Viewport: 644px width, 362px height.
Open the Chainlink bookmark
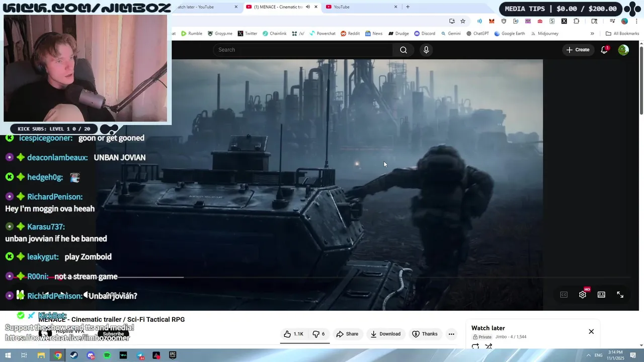274,34
